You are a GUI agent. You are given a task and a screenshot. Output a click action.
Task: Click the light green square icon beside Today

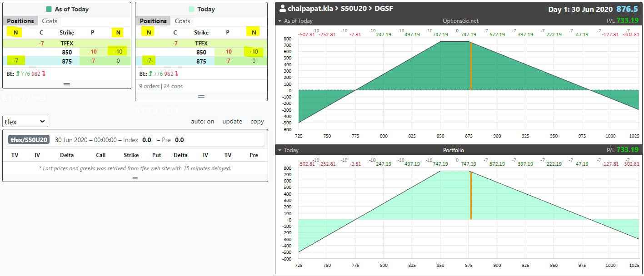tap(192, 9)
